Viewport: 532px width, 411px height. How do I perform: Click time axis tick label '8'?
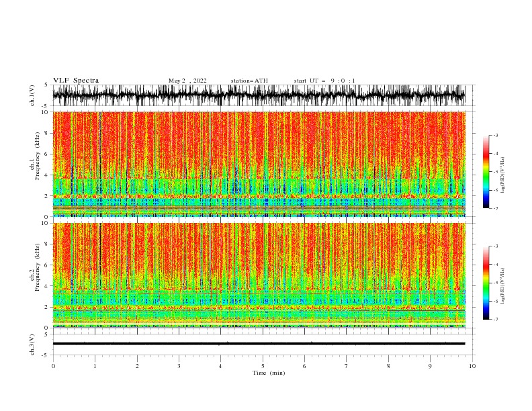[388, 366]
